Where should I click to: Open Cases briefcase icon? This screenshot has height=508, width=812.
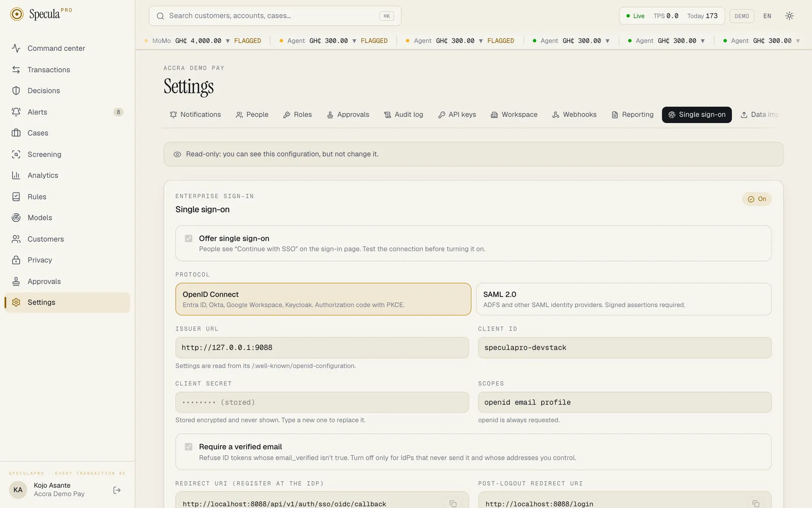click(16, 133)
